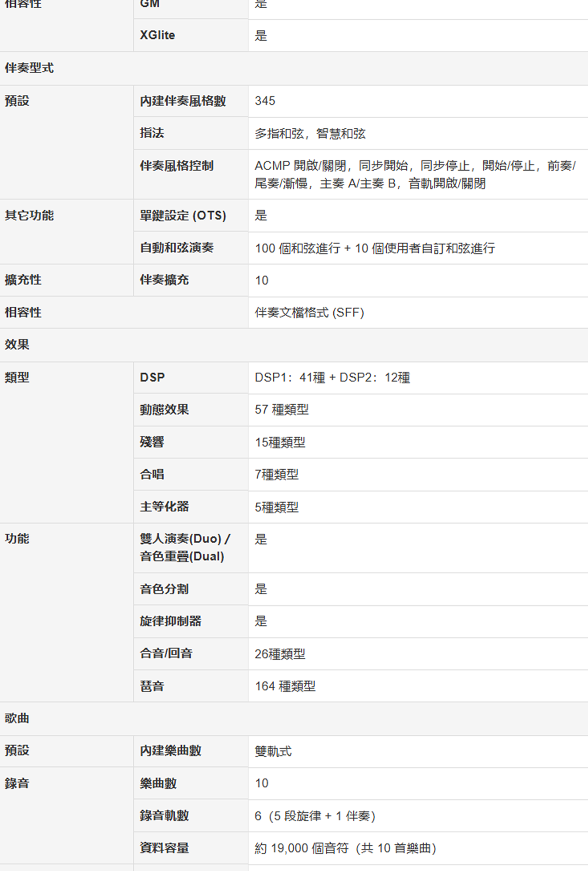Click the XGlite row label
The height and width of the screenshot is (871, 588).
click(157, 35)
